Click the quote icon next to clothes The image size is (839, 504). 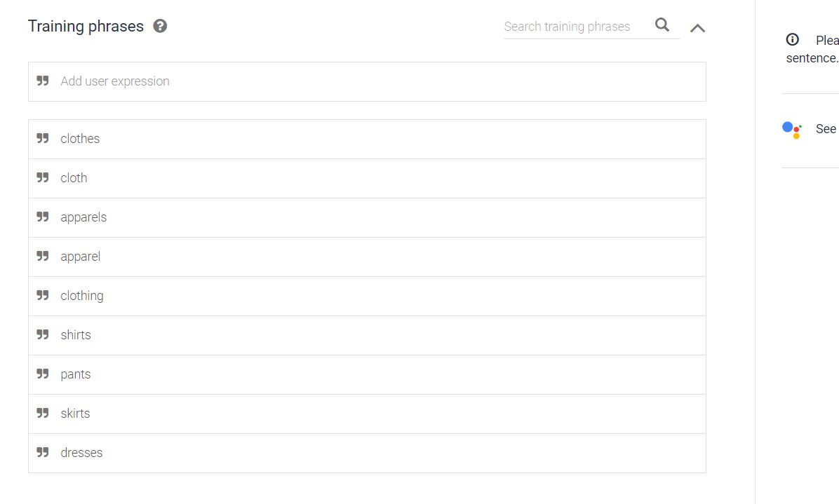coord(43,138)
